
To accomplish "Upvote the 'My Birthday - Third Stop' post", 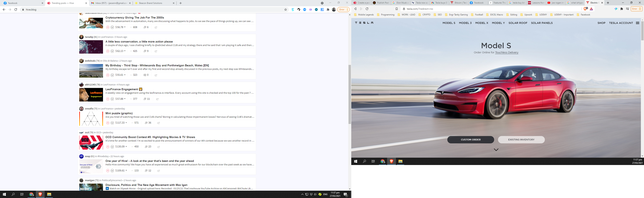I will click(x=108, y=75).
